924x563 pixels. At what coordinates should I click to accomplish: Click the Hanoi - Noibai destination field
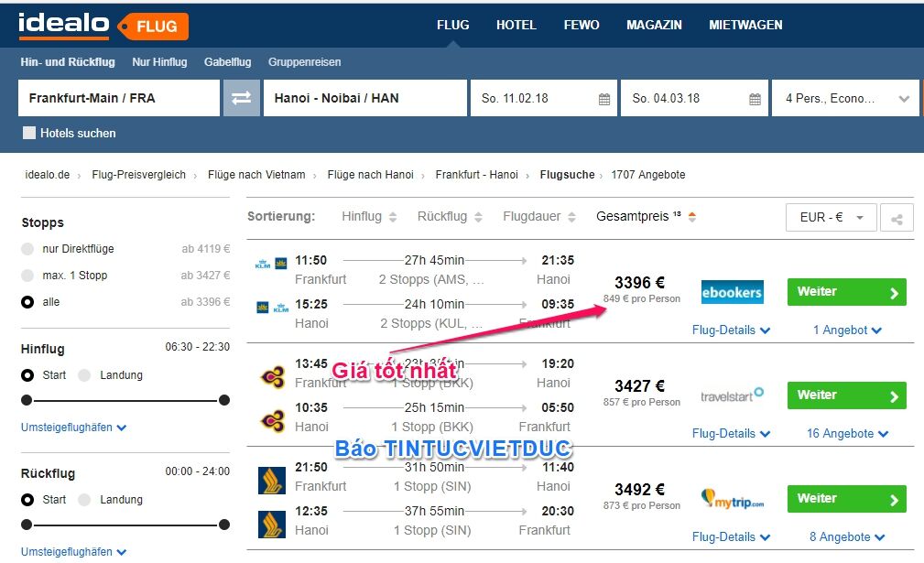[x=363, y=99]
